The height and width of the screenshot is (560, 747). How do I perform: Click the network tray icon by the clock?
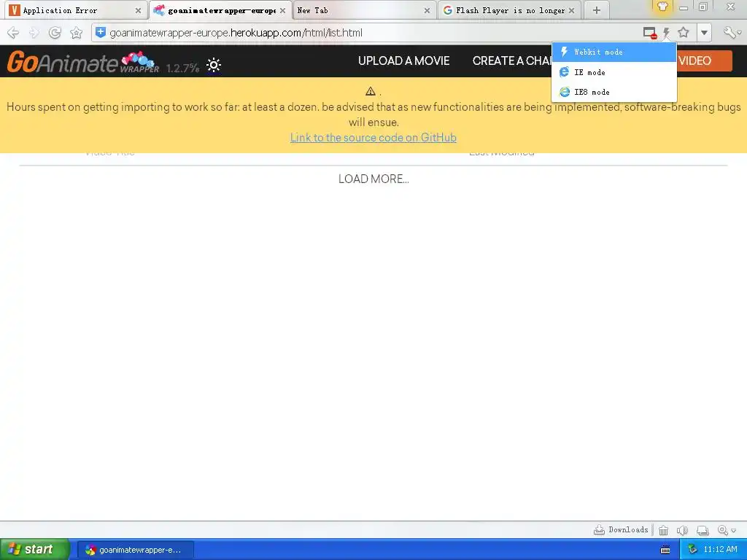693,550
